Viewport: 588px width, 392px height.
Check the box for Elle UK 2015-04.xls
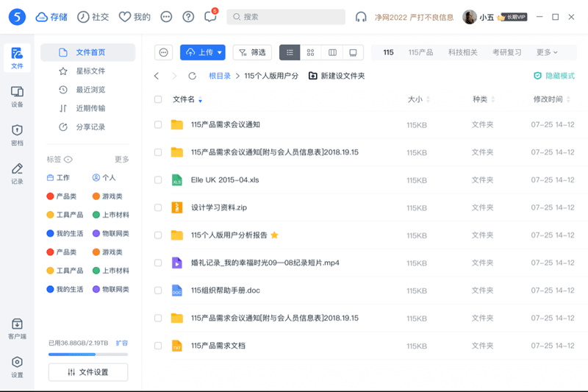coord(158,180)
